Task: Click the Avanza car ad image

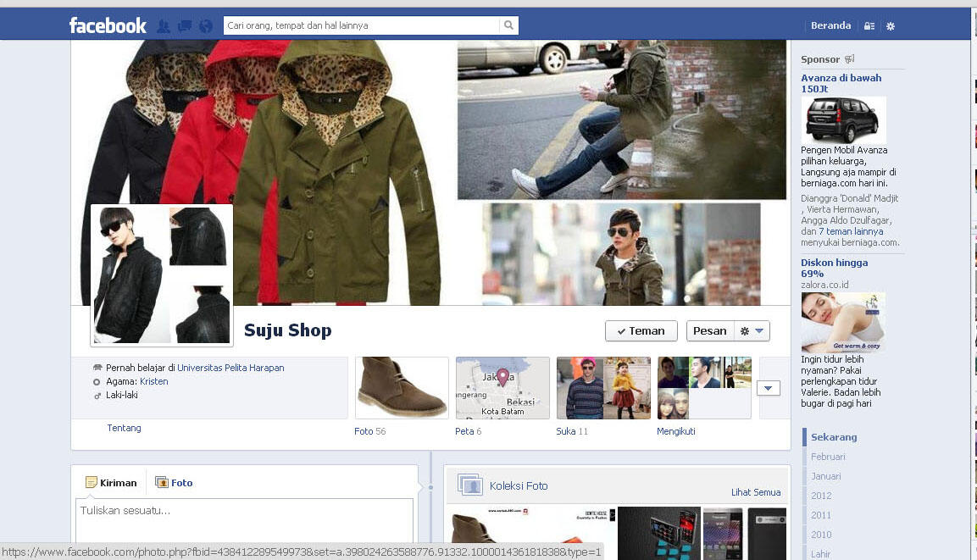Action: (843, 120)
